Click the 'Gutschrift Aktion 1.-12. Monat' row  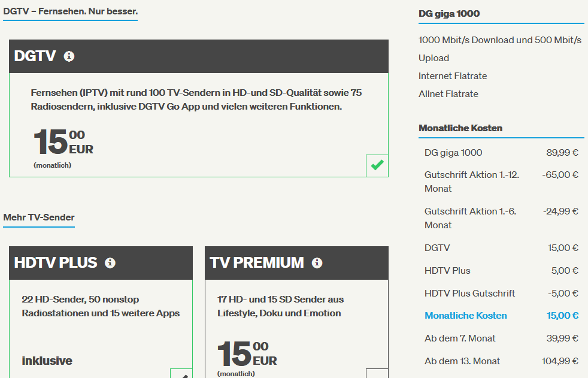click(501, 182)
